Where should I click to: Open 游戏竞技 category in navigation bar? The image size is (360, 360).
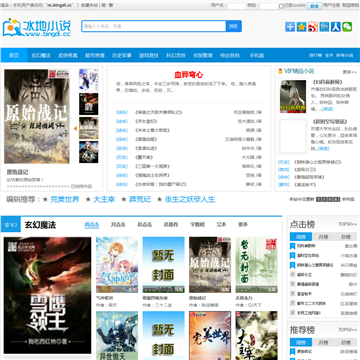(149, 55)
